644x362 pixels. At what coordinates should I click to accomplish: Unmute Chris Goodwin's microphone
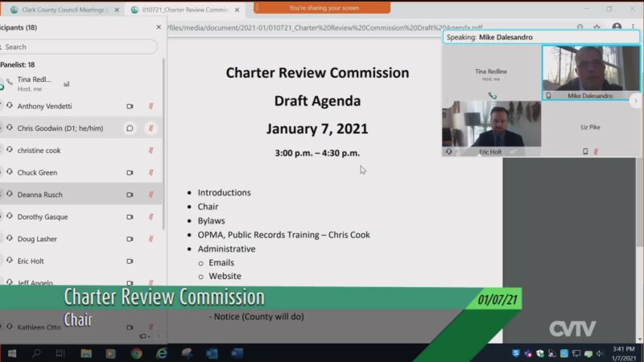(x=151, y=128)
